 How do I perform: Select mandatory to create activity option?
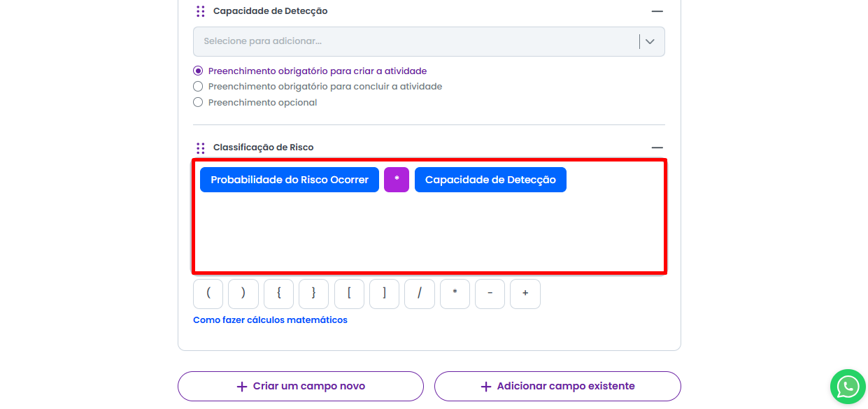point(198,71)
